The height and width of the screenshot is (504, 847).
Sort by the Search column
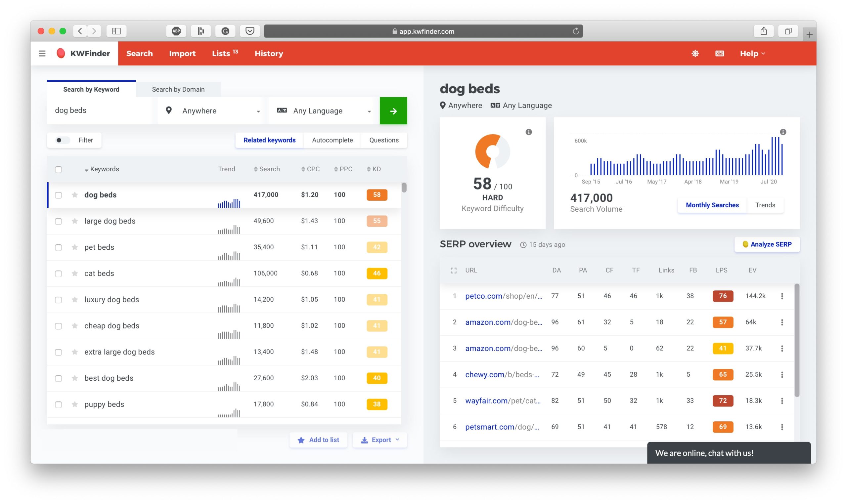pyautogui.click(x=267, y=169)
